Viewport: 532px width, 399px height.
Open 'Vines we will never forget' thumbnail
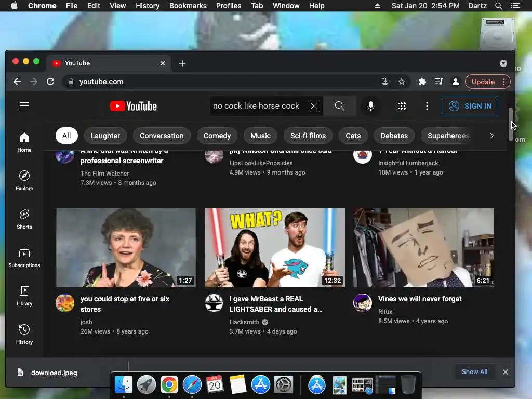point(423,248)
